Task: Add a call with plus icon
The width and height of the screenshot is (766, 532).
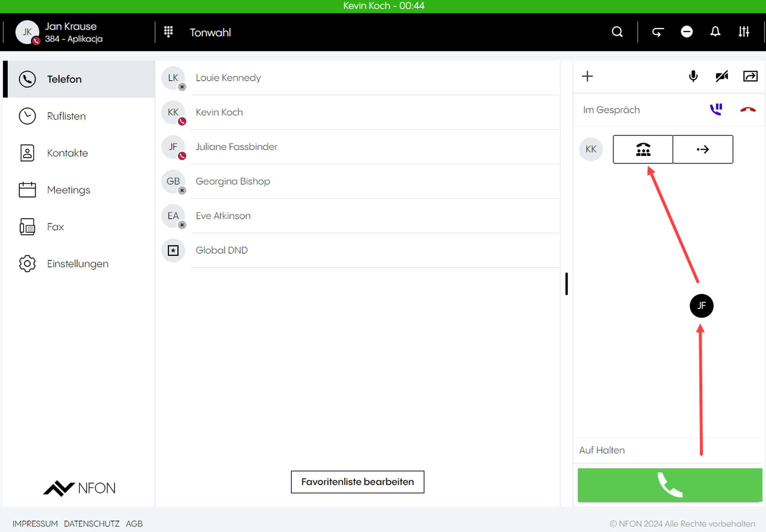Action: (x=587, y=76)
